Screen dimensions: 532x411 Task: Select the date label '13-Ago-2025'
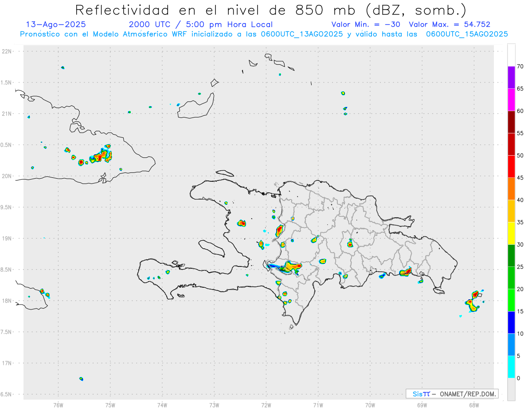click(56, 24)
